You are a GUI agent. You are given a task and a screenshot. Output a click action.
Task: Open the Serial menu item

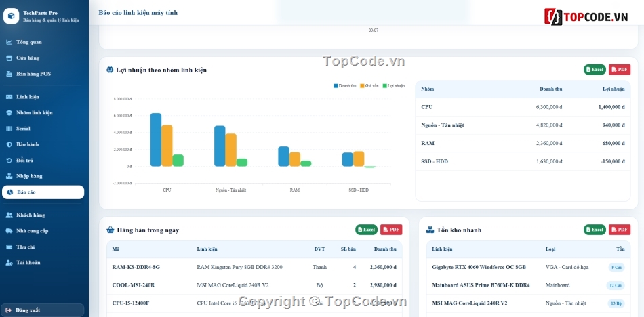43,129
